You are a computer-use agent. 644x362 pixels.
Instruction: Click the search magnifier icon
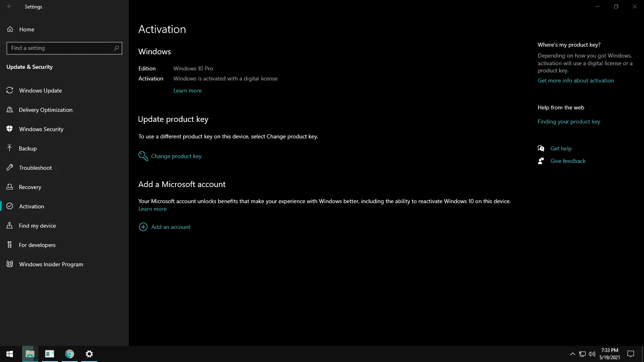pos(116,48)
